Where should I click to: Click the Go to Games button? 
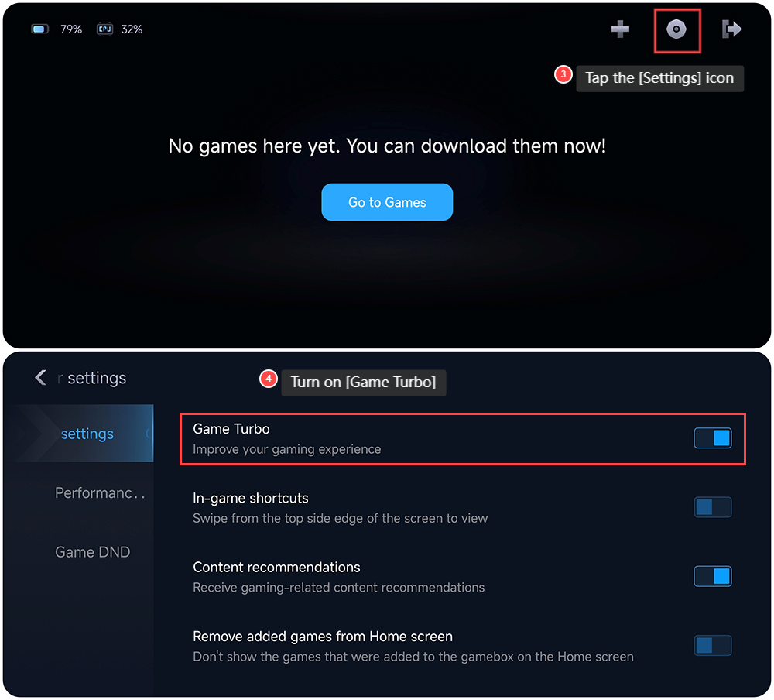pos(387,202)
